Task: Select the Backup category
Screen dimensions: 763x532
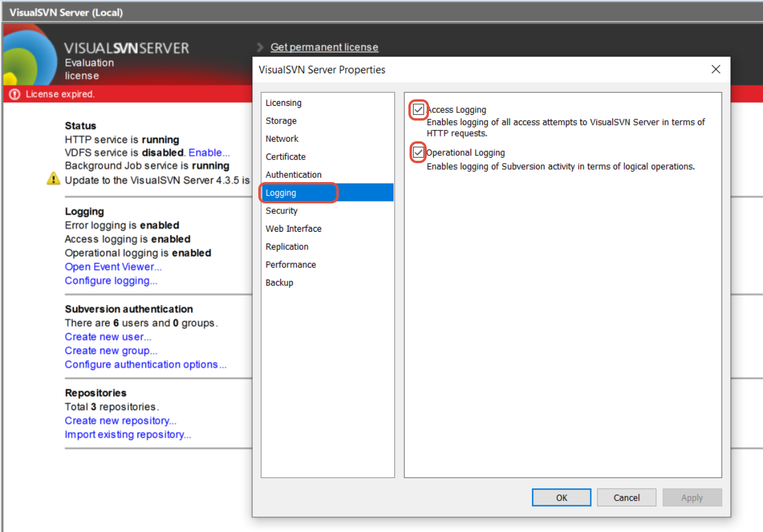Action: 279,283
